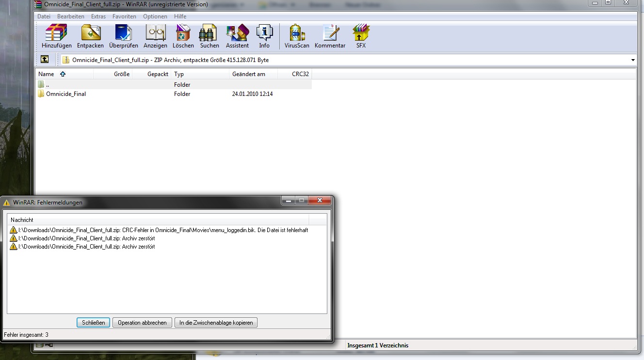Open the Datei menu
This screenshot has width=644, height=360.
tap(44, 16)
